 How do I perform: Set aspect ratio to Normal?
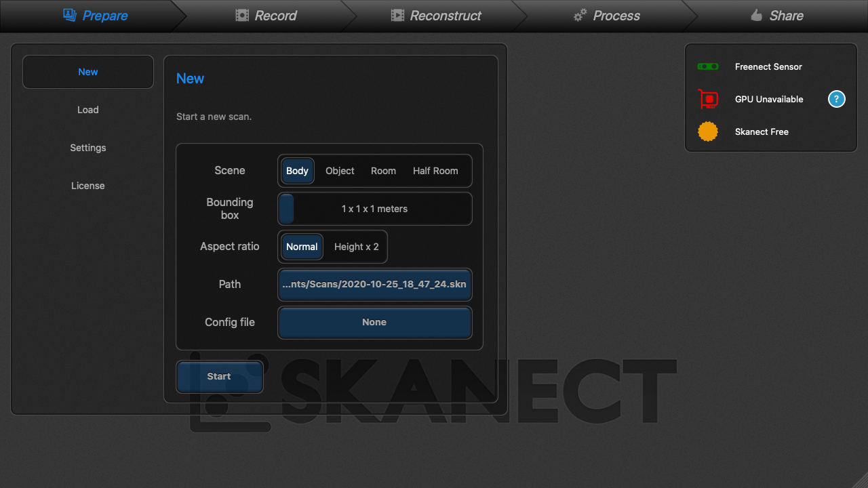pyautogui.click(x=302, y=247)
